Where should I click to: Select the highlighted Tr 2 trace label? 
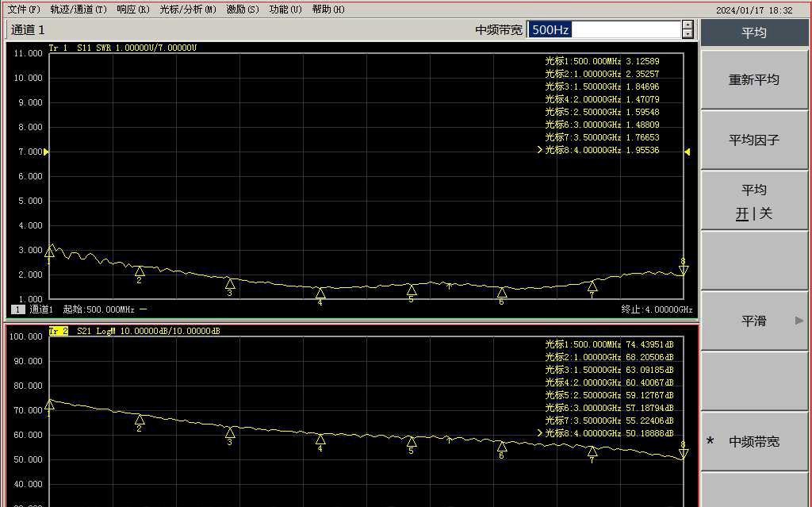tap(58, 331)
